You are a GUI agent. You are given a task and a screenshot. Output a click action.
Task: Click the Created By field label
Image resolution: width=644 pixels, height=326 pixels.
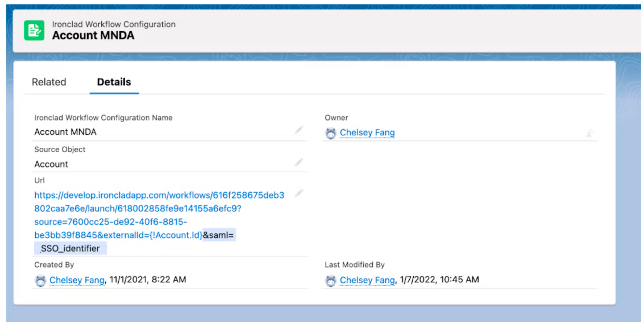[x=54, y=265]
